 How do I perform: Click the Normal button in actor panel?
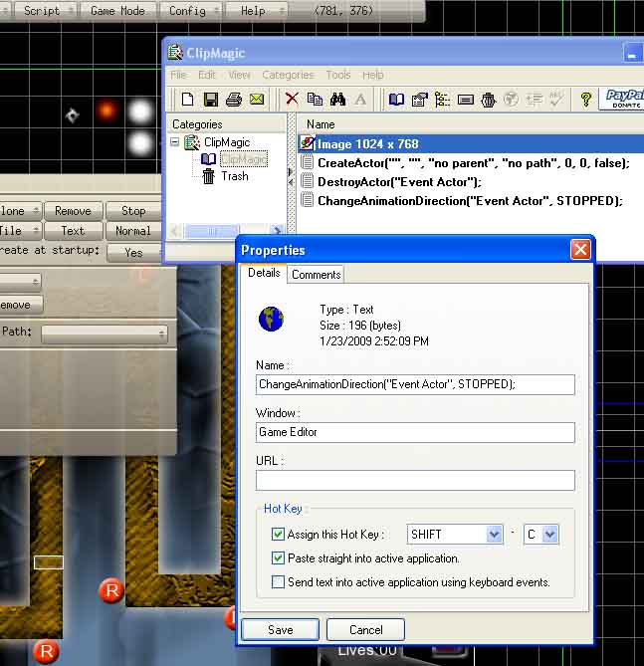coord(133,231)
